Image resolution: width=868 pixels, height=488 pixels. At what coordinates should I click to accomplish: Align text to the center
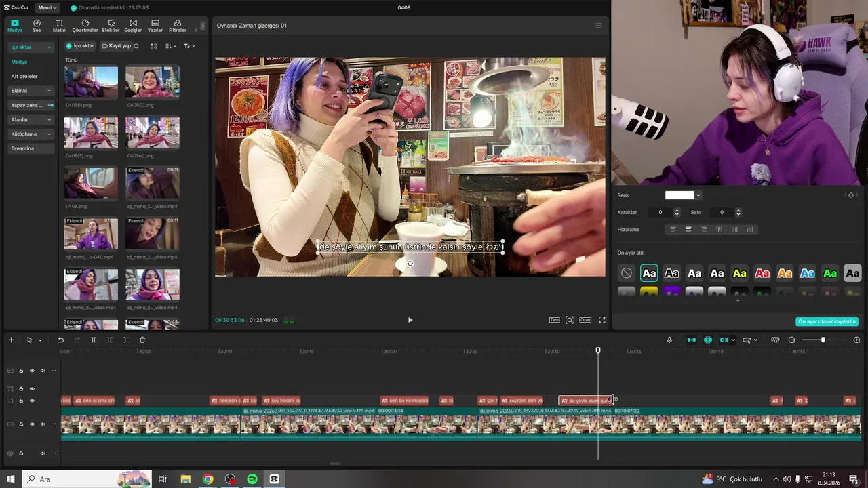coord(688,230)
